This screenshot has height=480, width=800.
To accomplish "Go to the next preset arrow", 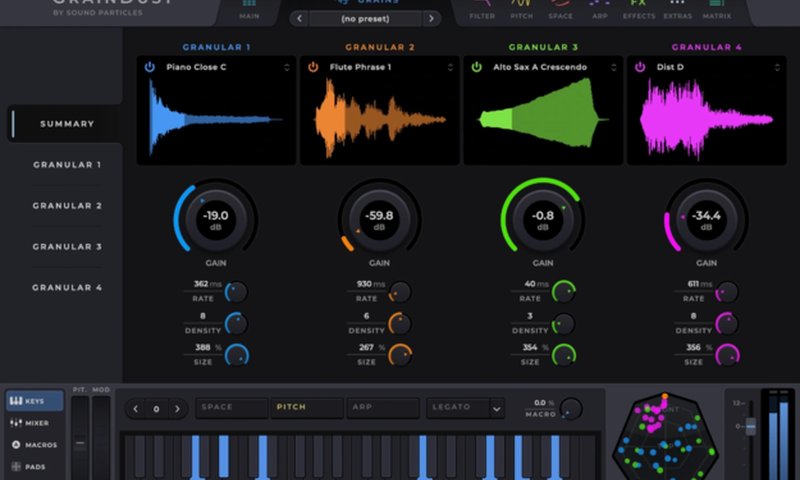I will tap(431, 18).
